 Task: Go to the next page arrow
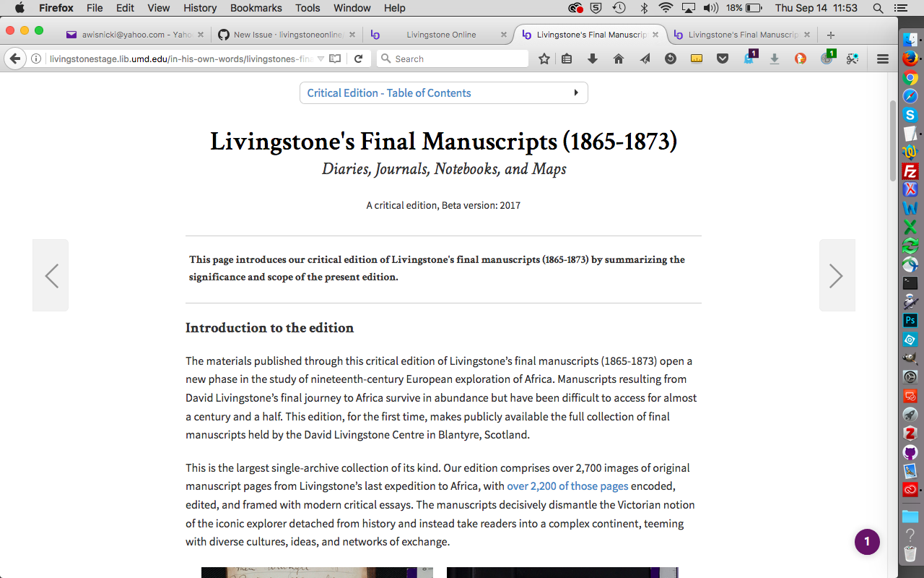(837, 275)
